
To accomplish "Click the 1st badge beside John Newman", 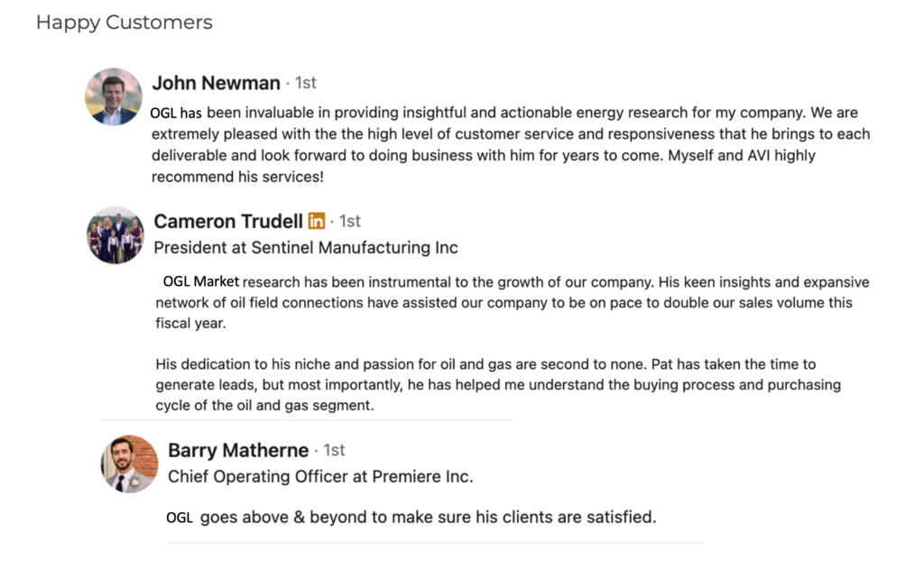I will point(305,83).
